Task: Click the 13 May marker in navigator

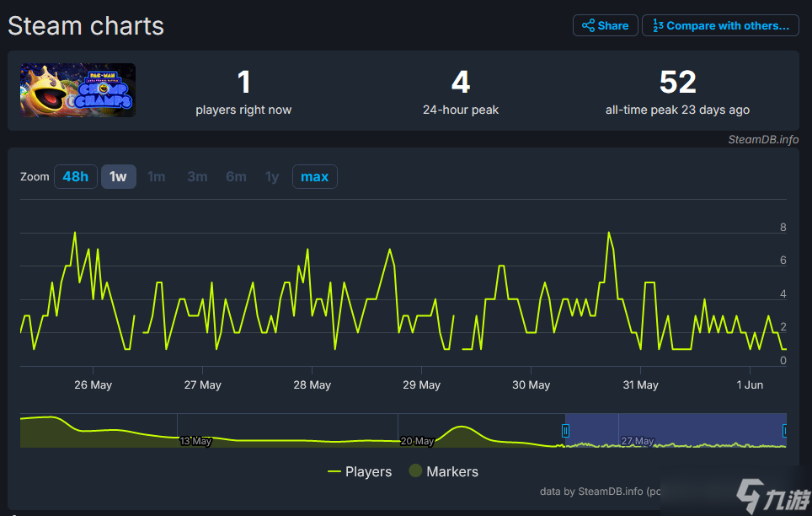Action: [x=195, y=441]
